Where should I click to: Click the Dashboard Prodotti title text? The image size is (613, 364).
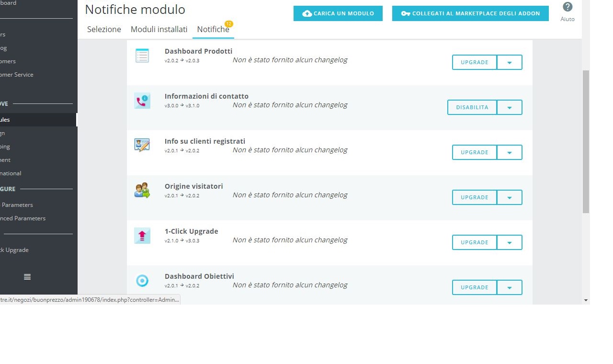[x=198, y=51]
